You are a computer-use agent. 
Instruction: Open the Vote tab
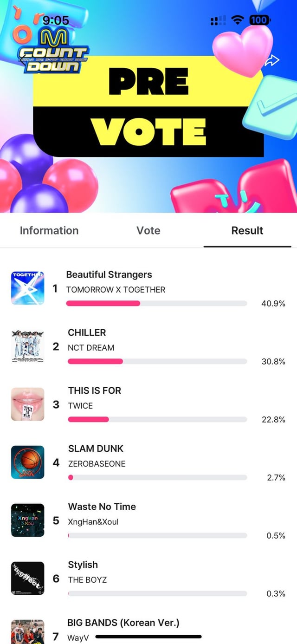[x=148, y=231]
